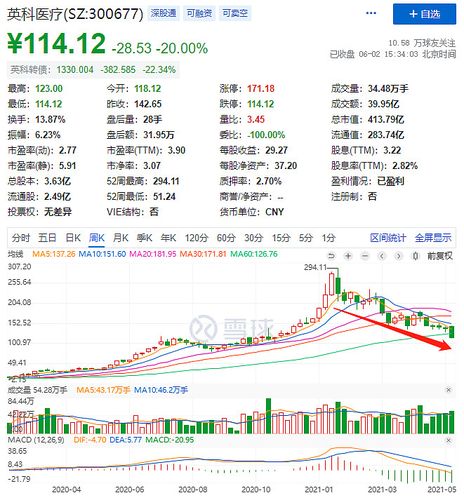Close the MACD indicator panel
Screen dimensions: 464x500
449,440
